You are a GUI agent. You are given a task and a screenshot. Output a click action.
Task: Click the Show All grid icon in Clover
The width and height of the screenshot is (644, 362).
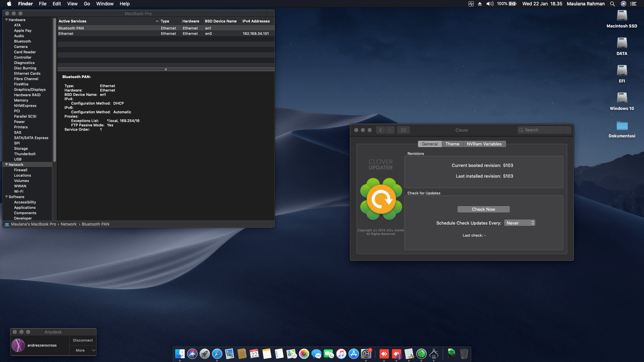[404, 130]
